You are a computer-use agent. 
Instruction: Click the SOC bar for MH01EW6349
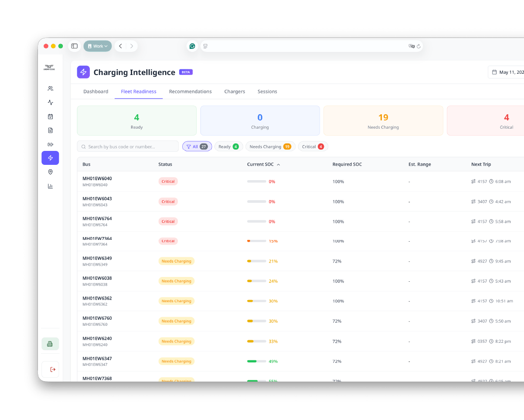click(256, 261)
